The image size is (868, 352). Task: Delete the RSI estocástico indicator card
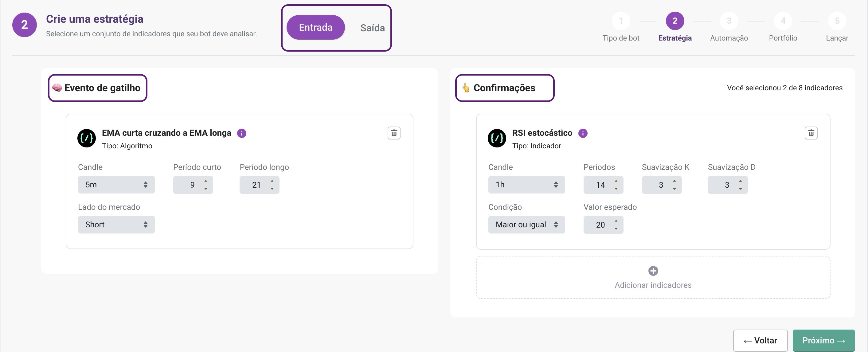(x=811, y=133)
